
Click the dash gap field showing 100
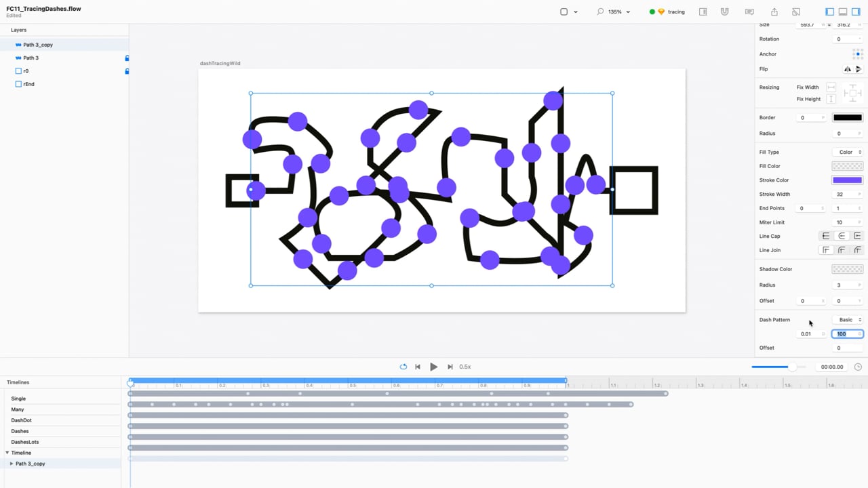click(848, 334)
